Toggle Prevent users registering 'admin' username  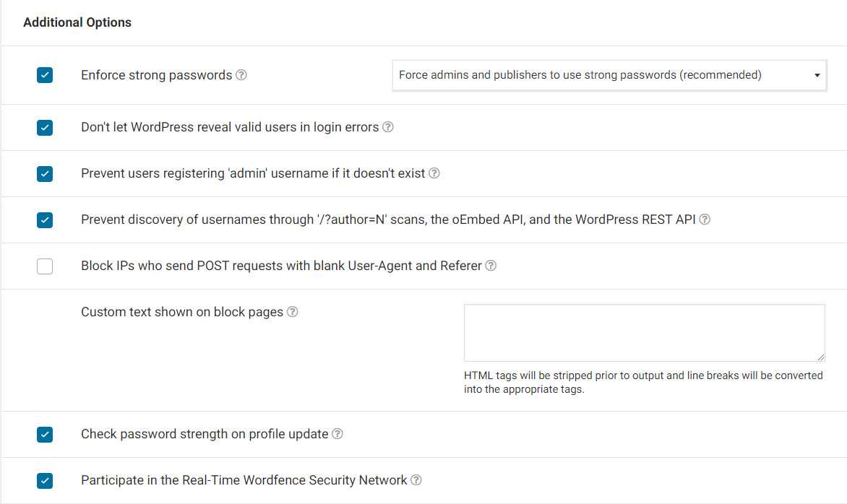click(45, 174)
